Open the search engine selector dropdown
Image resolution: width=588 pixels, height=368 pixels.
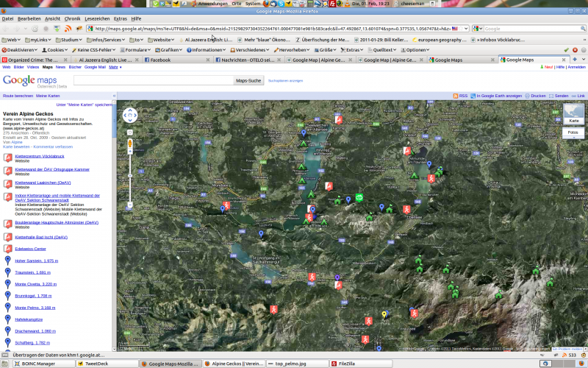coord(477,29)
